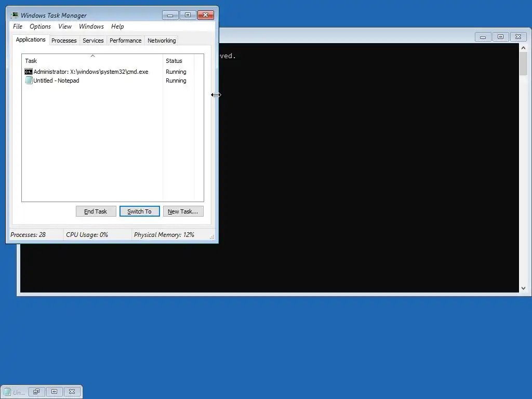This screenshot has width=532, height=399.
Task: Click the Task Manager resize grip corner
Action: pyautogui.click(x=212, y=237)
